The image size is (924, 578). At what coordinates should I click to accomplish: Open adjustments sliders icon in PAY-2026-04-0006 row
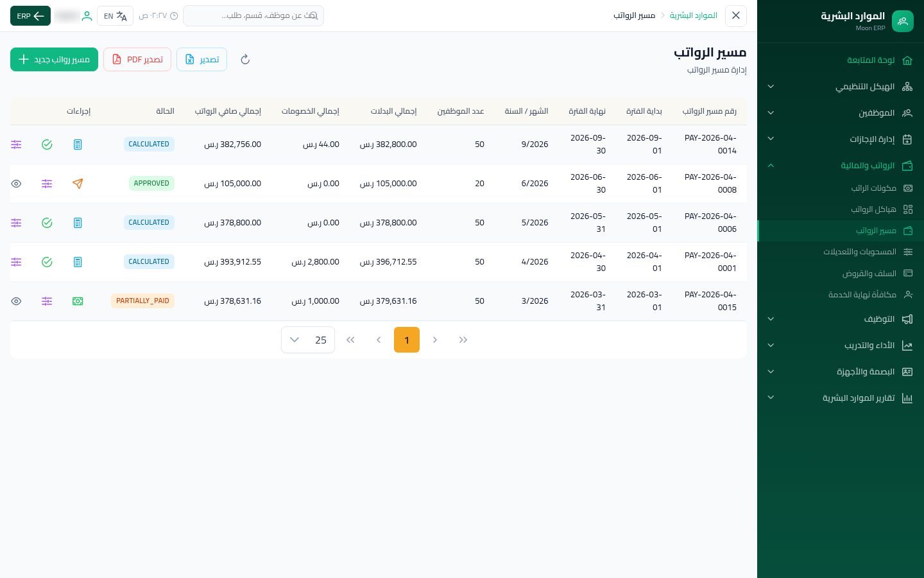pyautogui.click(x=16, y=223)
